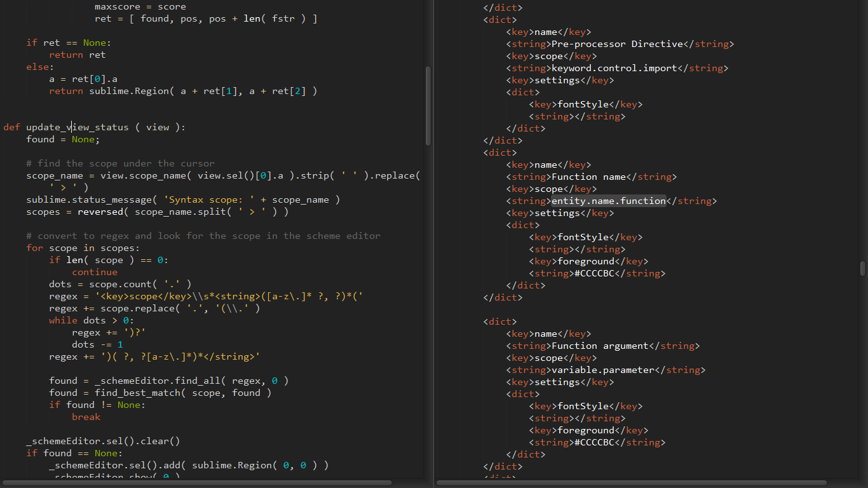Click the left pane horizontal scrollbar
The width and height of the screenshot is (868, 488).
[x=196, y=483]
